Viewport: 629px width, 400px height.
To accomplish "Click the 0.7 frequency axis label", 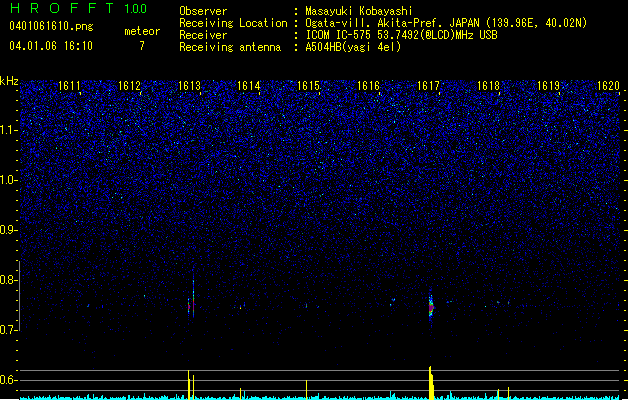I will coord(8,330).
